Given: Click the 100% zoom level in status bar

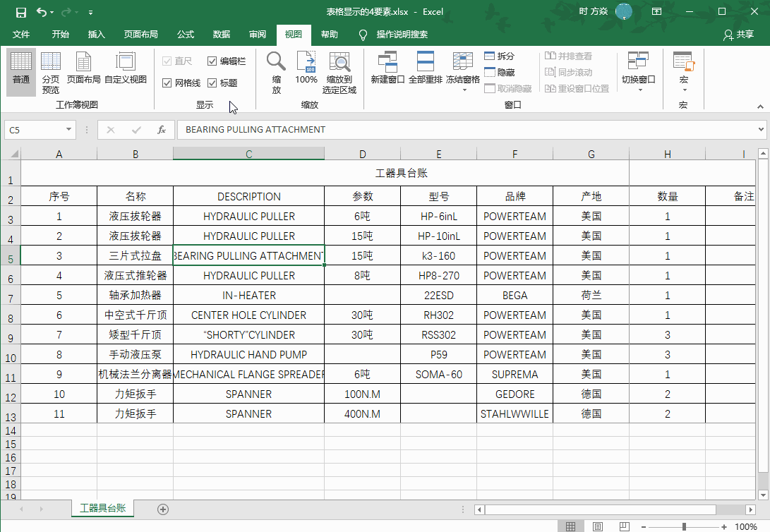Looking at the screenshot, I should click(x=745, y=526).
